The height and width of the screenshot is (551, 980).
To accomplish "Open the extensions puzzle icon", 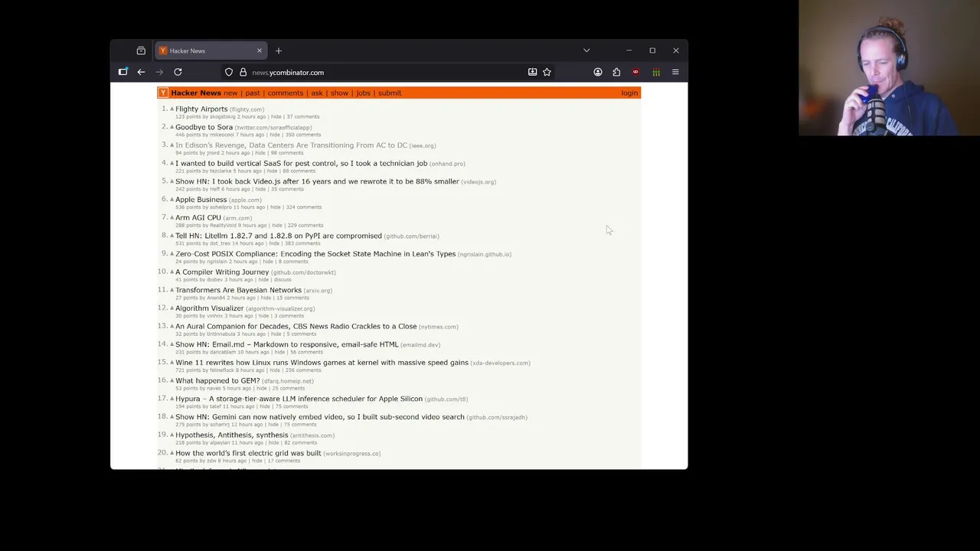I will click(x=616, y=72).
